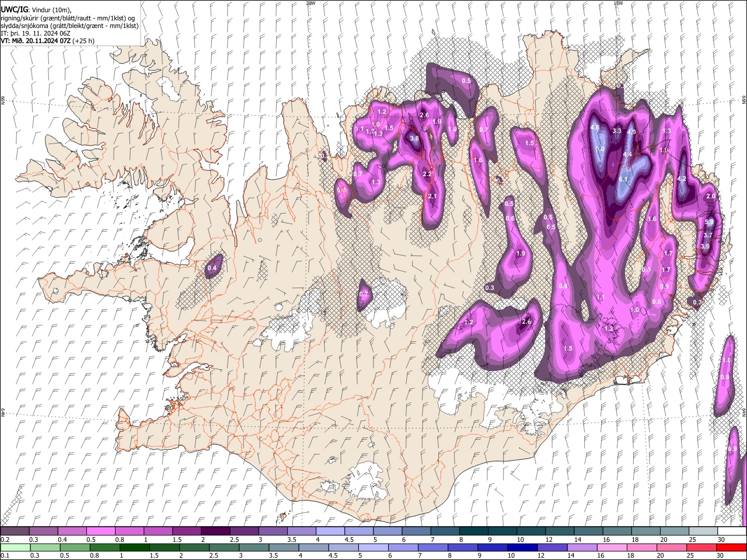Click the royal blue 9 mm rain legend swatch
747x560 pixels.
(x=493, y=548)
